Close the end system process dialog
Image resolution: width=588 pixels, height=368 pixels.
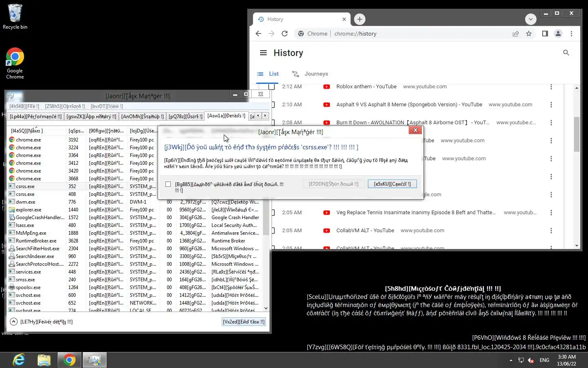415,130
